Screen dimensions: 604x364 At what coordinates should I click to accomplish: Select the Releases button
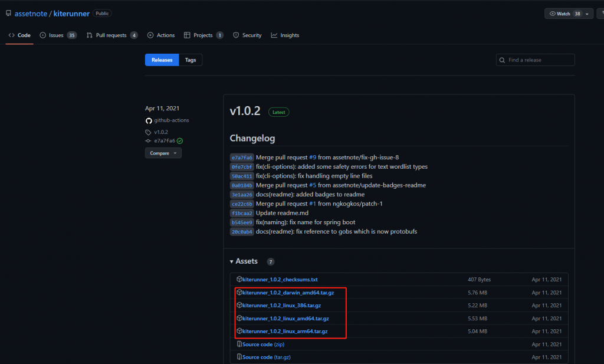click(162, 60)
